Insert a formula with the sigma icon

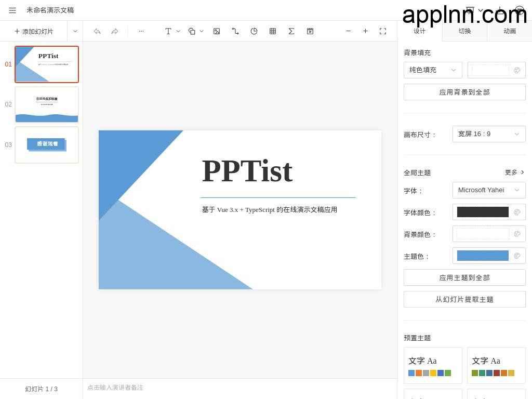pyautogui.click(x=291, y=31)
